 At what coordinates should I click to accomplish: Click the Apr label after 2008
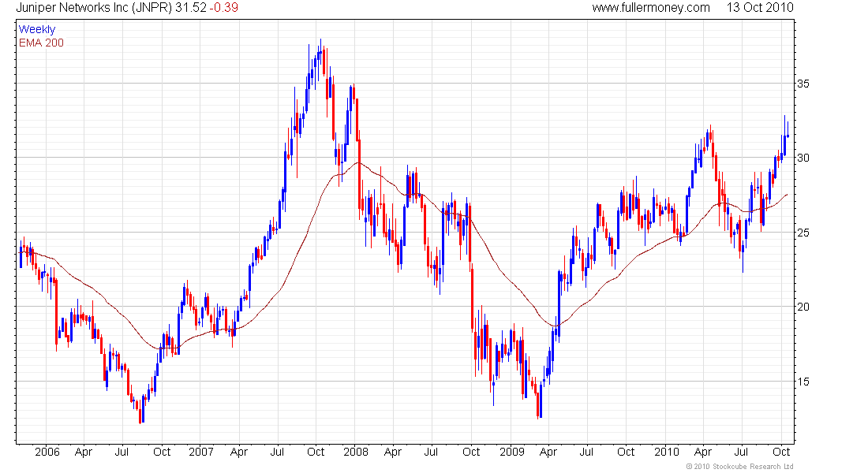point(392,452)
